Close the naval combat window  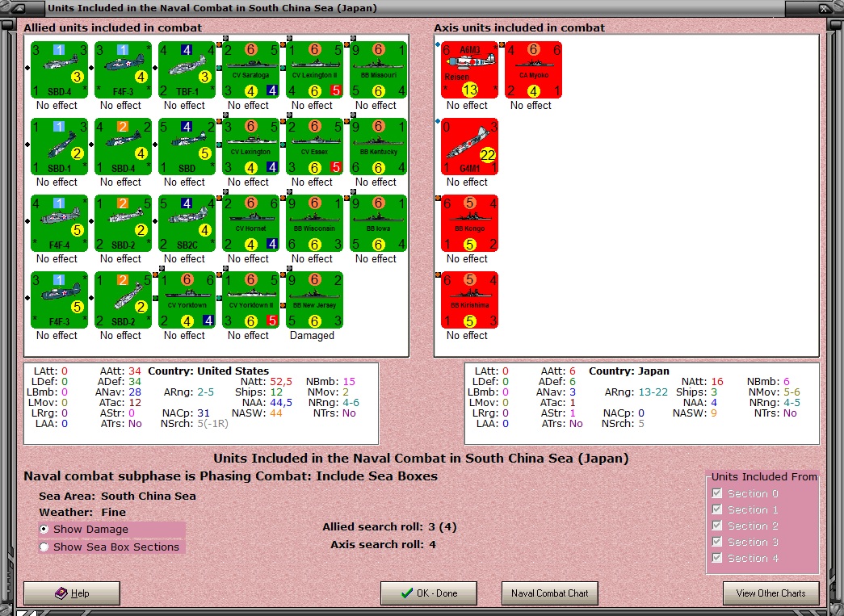(x=824, y=8)
